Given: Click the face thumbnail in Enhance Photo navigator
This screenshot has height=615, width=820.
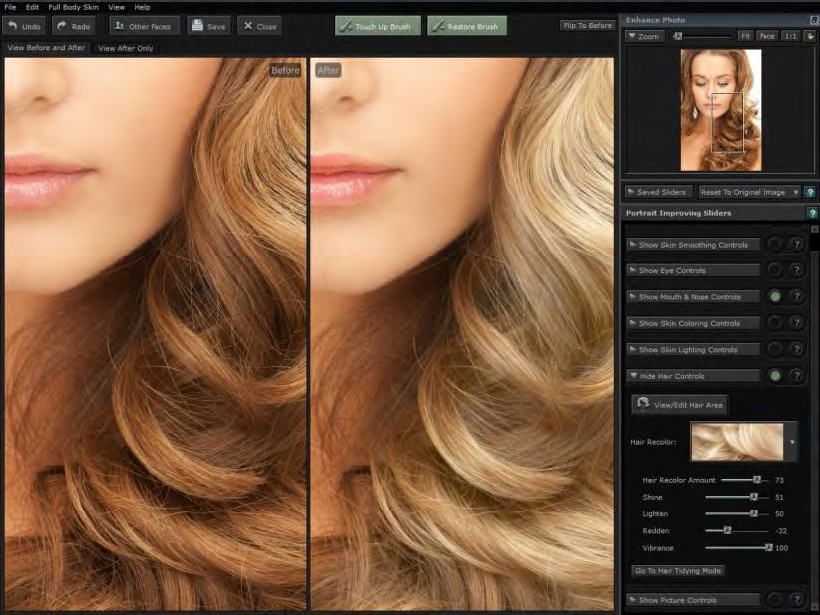Looking at the screenshot, I should coord(720,110).
